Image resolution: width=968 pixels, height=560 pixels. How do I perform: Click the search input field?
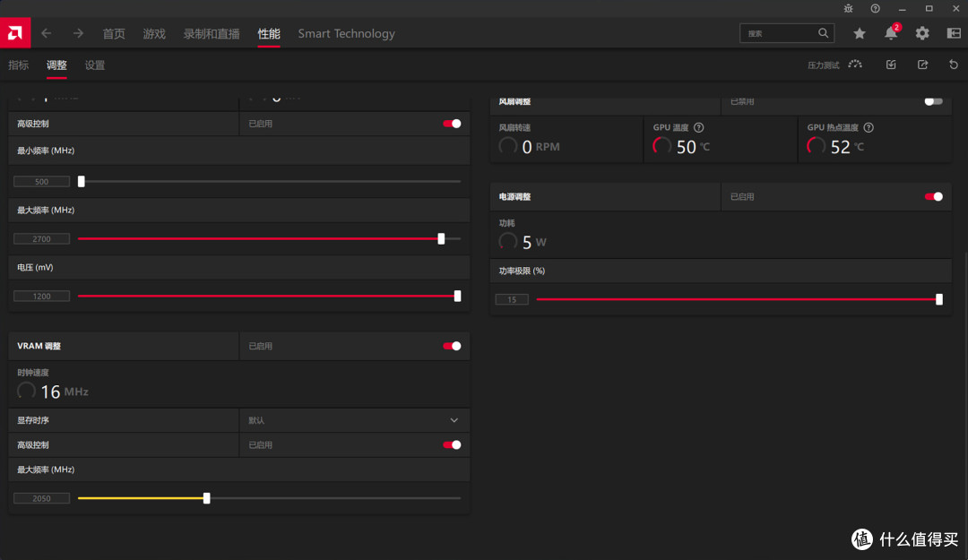tap(781, 33)
